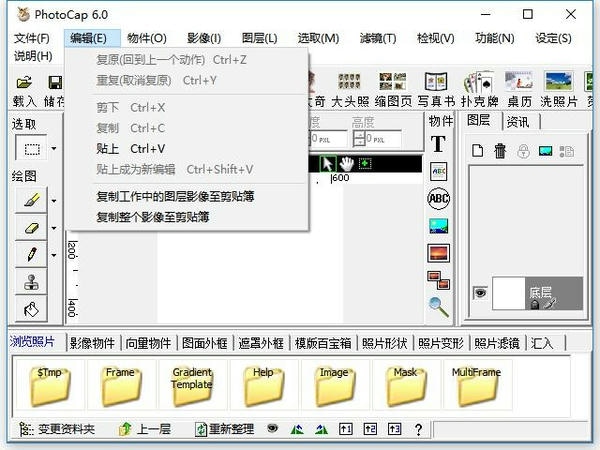
Task: Select the stamp clone tool
Action: tap(32, 282)
